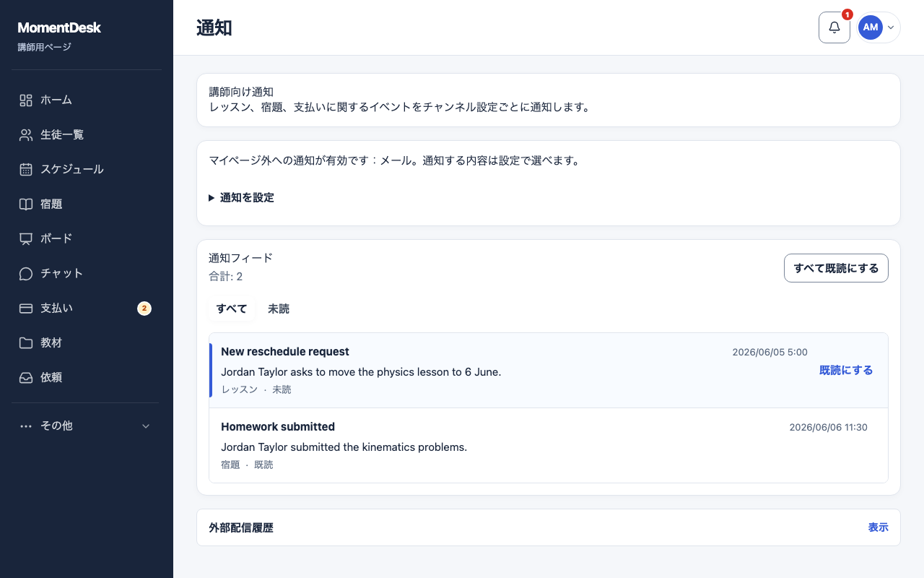Screen dimensions: 924x578
Task: Click the 通知 page title
Action: pyautogui.click(x=214, y=28)
